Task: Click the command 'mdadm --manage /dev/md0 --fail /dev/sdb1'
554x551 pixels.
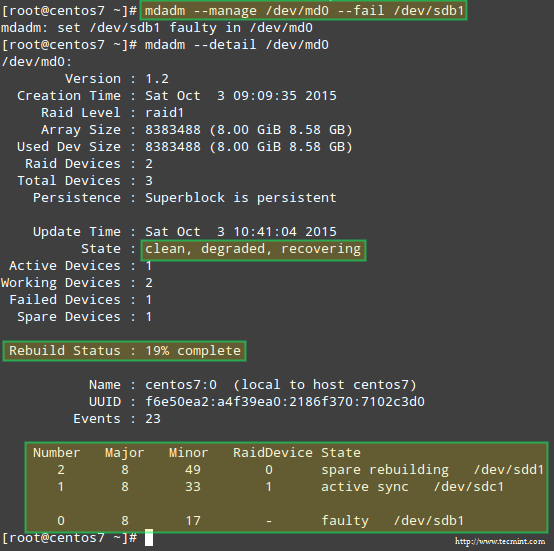Action: (x=304, y=11)
